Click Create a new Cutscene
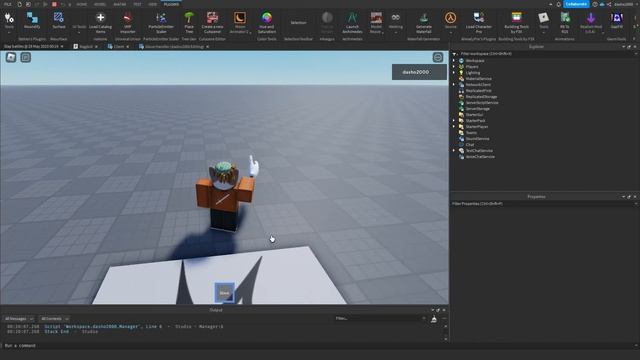 click(x=212, y=22)
